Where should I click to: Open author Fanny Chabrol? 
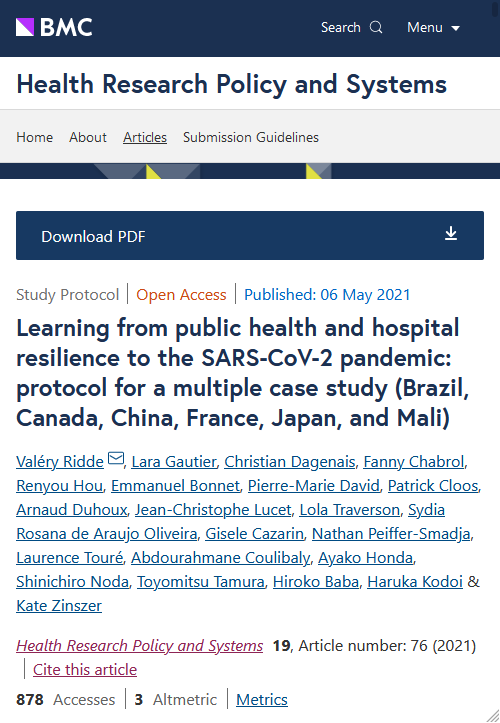(414, 462)
